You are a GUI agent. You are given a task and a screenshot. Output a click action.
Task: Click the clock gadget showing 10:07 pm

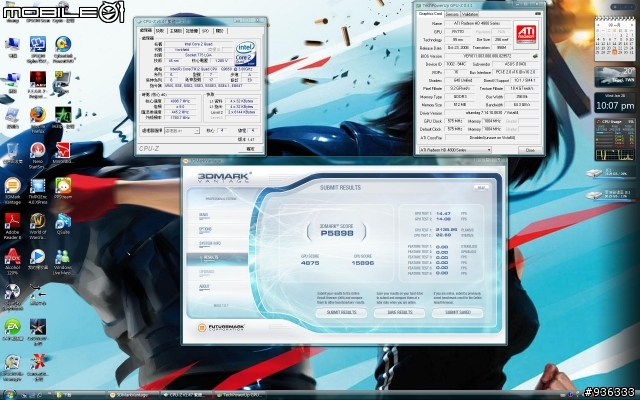point(615,103)
